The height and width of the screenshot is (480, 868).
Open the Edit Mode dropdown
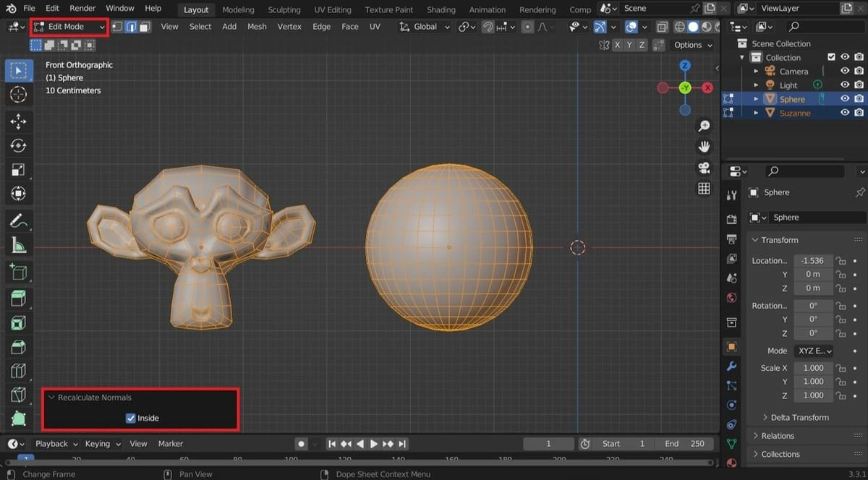pyautogui.click(x=69, y=27)
